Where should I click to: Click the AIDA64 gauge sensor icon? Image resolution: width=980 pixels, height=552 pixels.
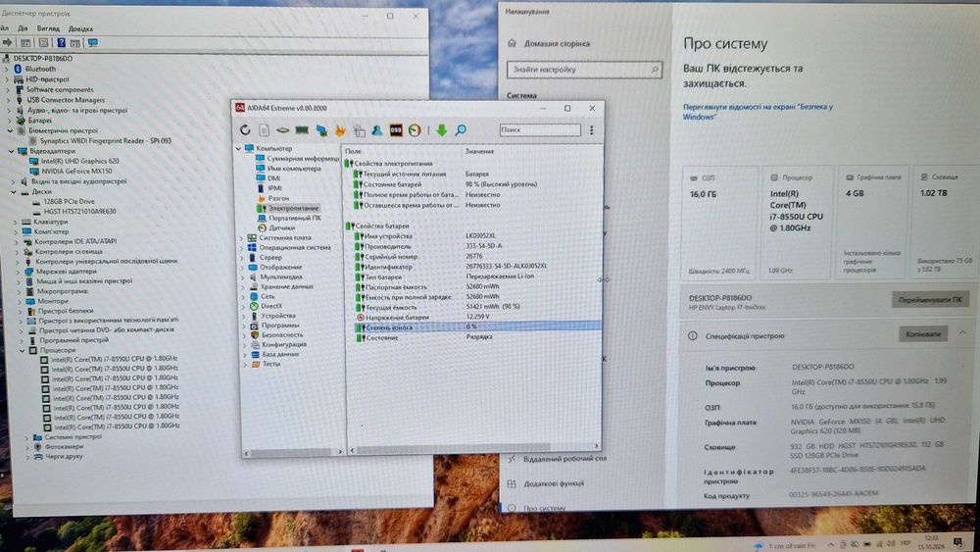coord(415,130)
